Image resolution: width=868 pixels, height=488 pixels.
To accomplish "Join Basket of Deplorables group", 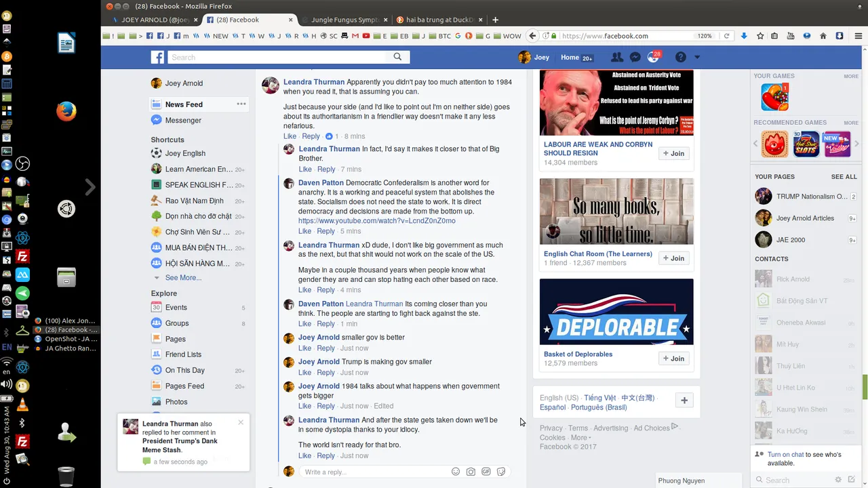I will [x=674, y=359].
